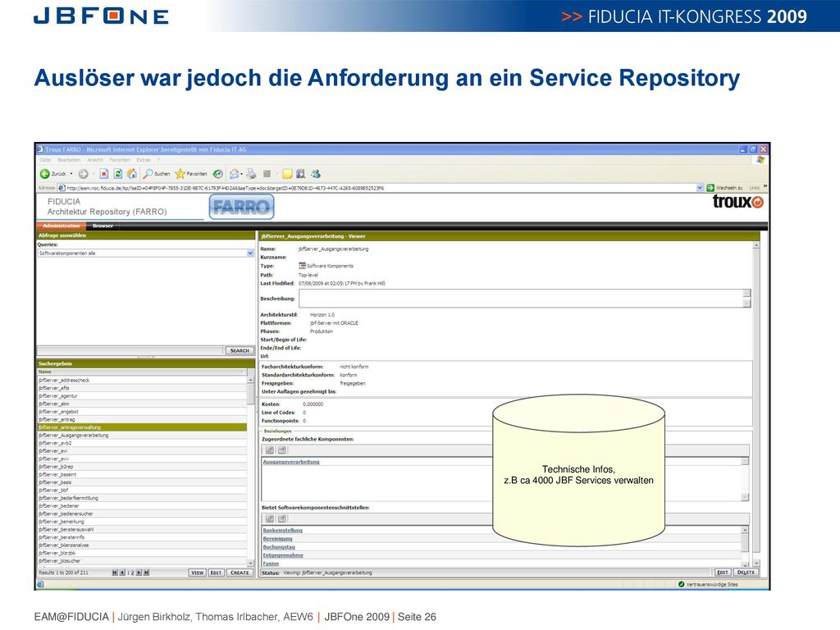
Task: Switch to the Administration tab
Action: pos(61,226)
